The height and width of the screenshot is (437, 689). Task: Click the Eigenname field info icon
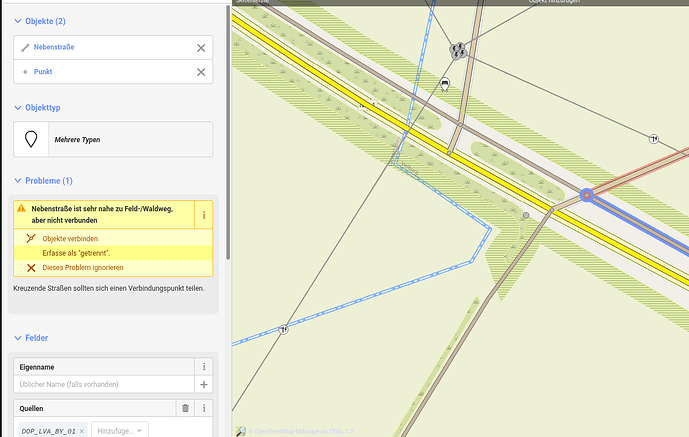[204, 367]
